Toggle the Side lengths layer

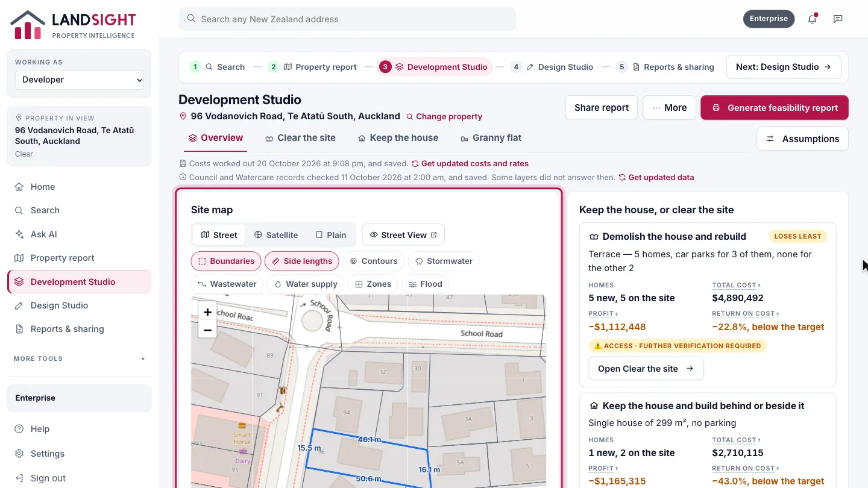pos(302,261)
